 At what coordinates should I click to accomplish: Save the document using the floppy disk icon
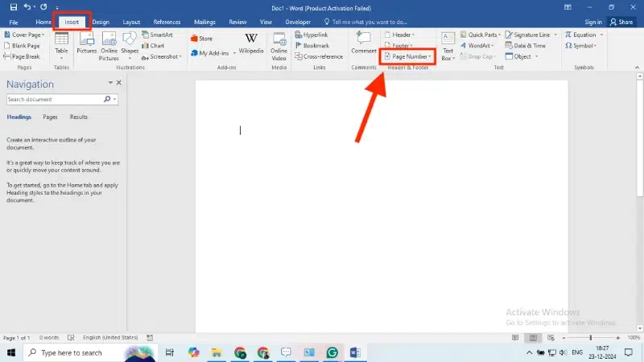[x=13, y=7]
